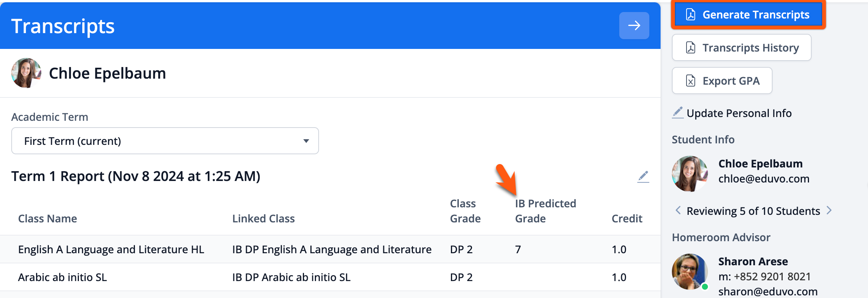Click the dropdown arrow for First Term

(306, 141)
